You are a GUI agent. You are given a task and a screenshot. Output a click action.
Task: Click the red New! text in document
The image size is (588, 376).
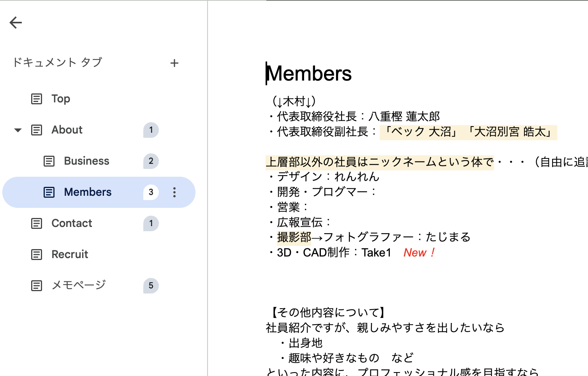[419, 253]
